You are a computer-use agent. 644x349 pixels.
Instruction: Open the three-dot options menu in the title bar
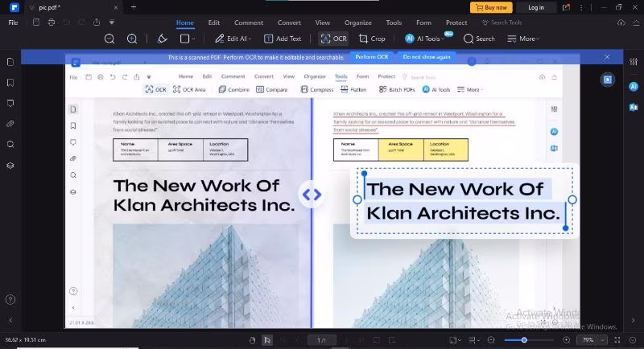pyautogui.click(x=581, y=7)
